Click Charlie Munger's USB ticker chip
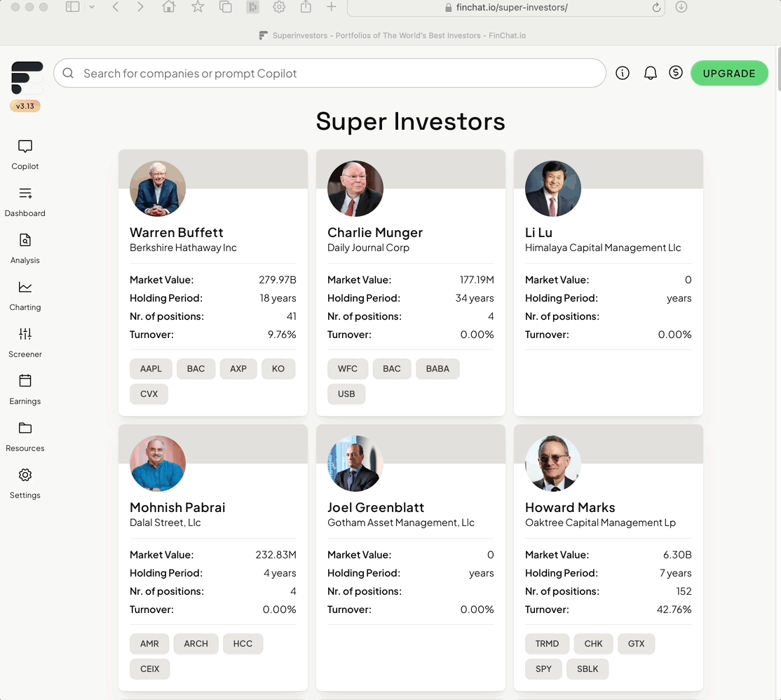This screenshot has height=700, width=781. point(346,394)
